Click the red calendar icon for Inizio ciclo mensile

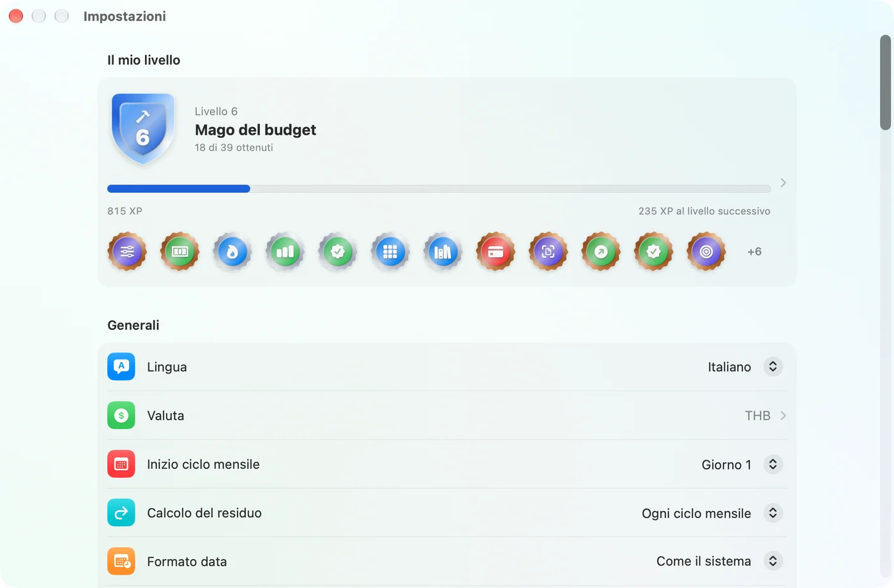point(121,464)
